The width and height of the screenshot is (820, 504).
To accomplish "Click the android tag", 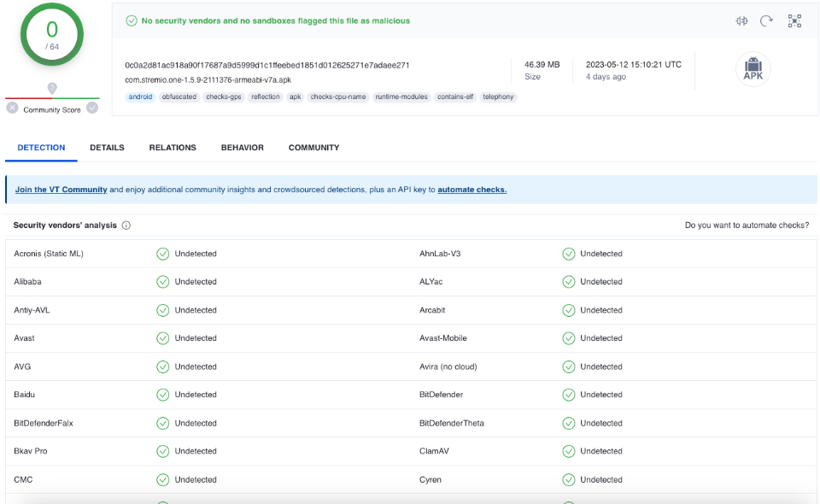I will pyautogui.click(x=140, y=97).
